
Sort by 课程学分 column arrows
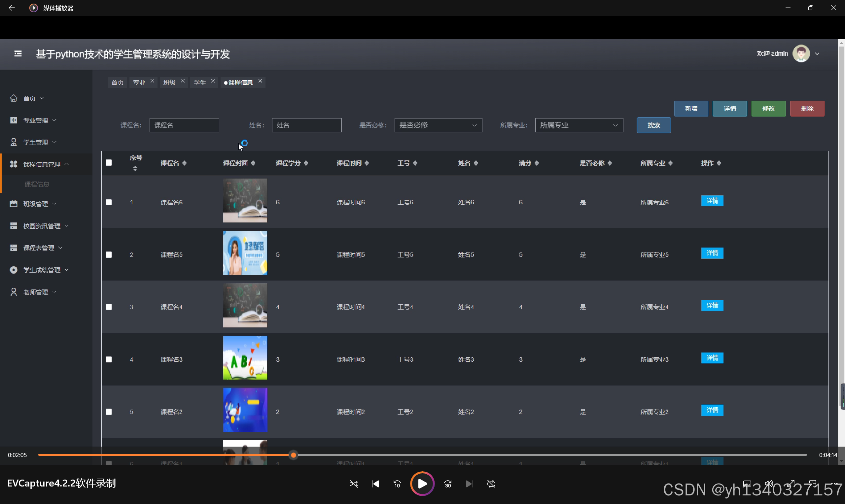[306, 163]
